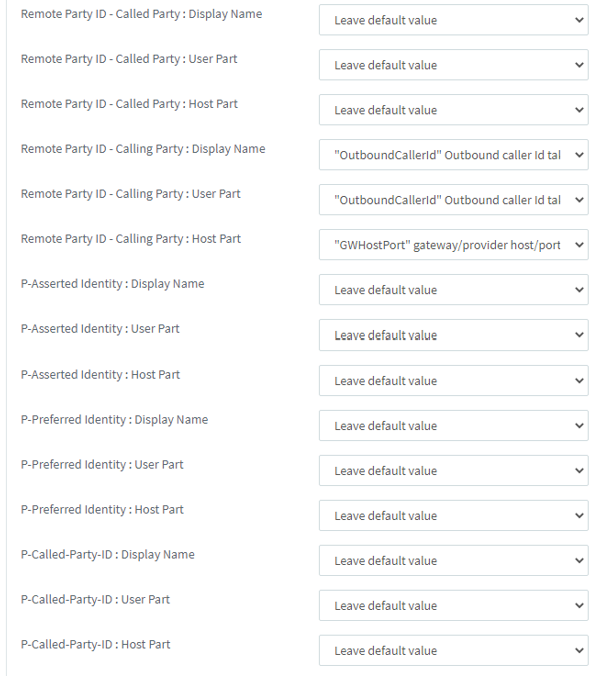Open Remote Party ID Called Party Display Name dropdown
The image size is (596, 676).
pyautogui.click(x=453, y=20)
